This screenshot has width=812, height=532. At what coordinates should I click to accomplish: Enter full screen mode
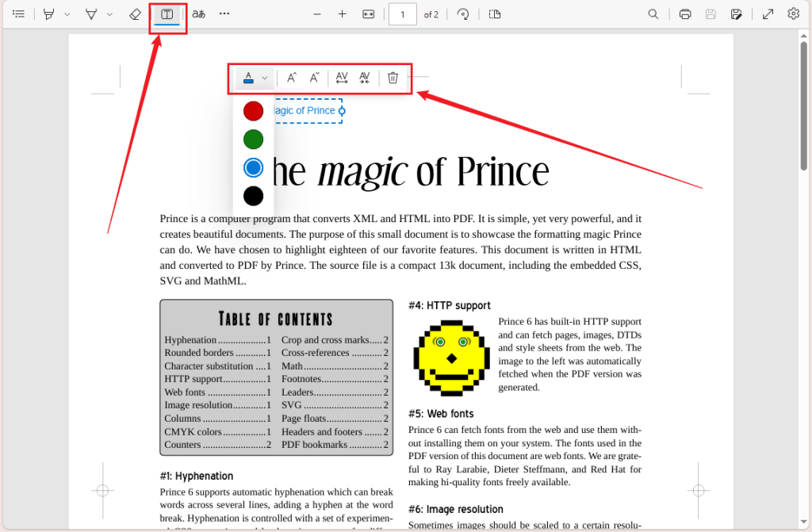(x=768, y=14)
